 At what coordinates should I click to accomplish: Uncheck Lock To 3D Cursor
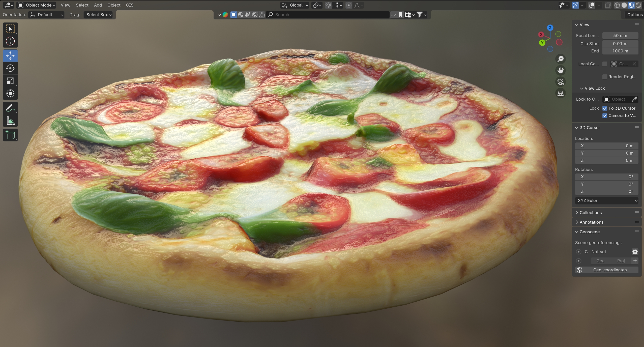pos(605,108)
